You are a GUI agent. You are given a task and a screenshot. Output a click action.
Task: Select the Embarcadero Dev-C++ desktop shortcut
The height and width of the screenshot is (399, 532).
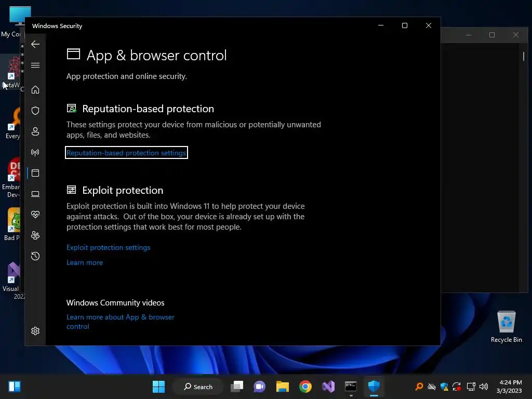[12, 178]
